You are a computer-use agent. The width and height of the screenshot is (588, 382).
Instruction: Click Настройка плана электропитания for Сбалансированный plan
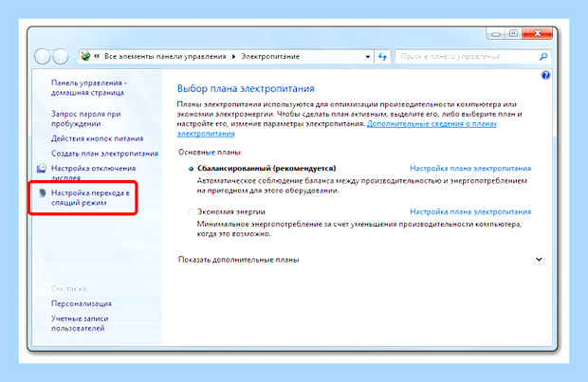(470, 169)
